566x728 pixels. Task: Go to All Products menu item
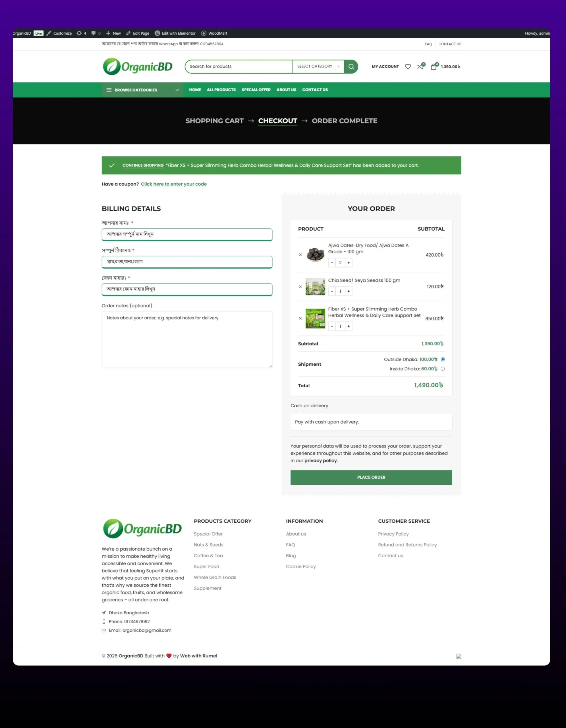pyautogui.click(x=221, y=90)
